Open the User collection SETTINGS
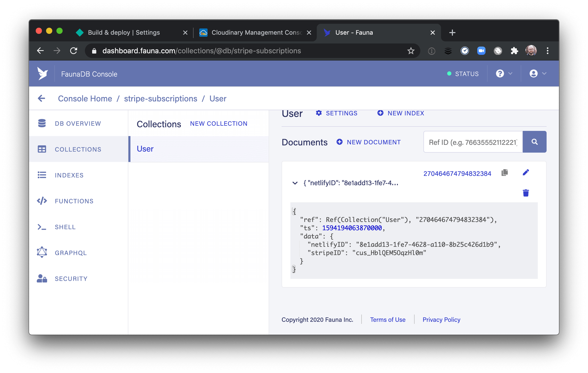The image size is (588, 373). [x=341, y=113]
